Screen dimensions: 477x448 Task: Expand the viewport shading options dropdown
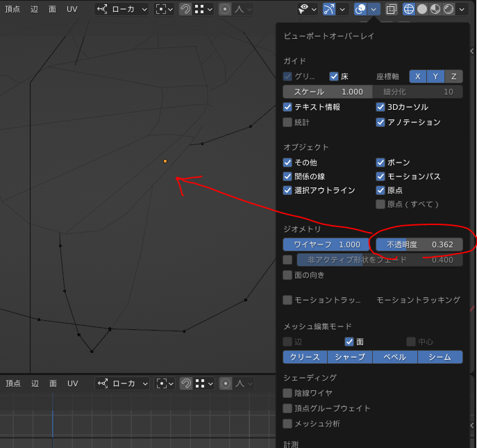tap(462, 9)
